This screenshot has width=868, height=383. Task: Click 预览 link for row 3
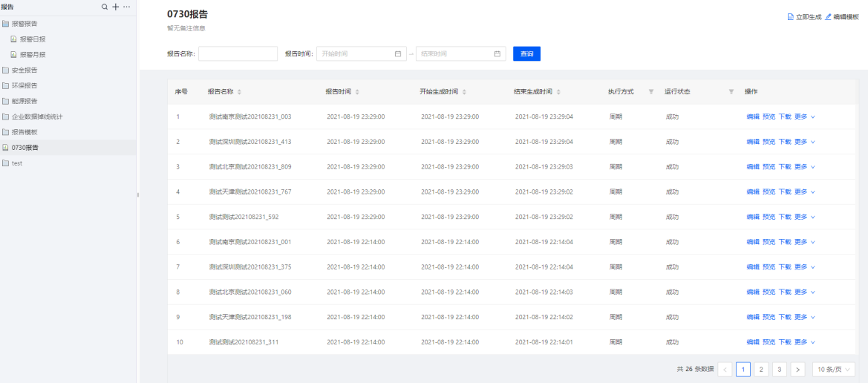(x=769, y=167)
